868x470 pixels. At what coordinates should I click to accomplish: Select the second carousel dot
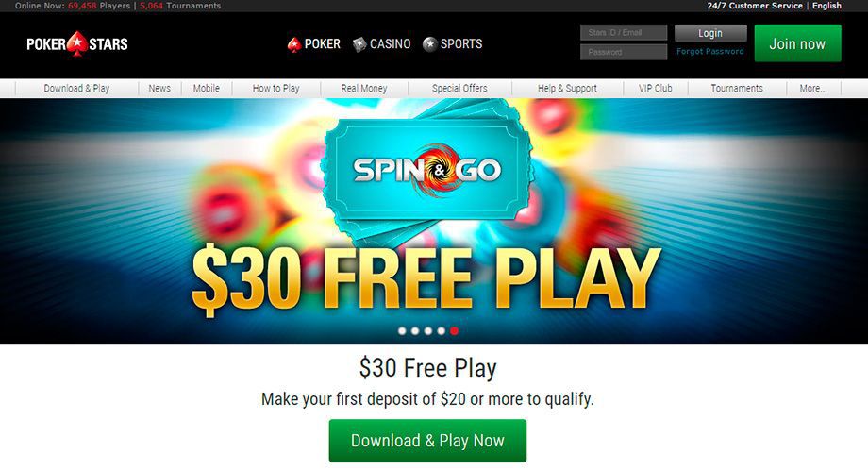pyautogui.click(x=415, y=331)
